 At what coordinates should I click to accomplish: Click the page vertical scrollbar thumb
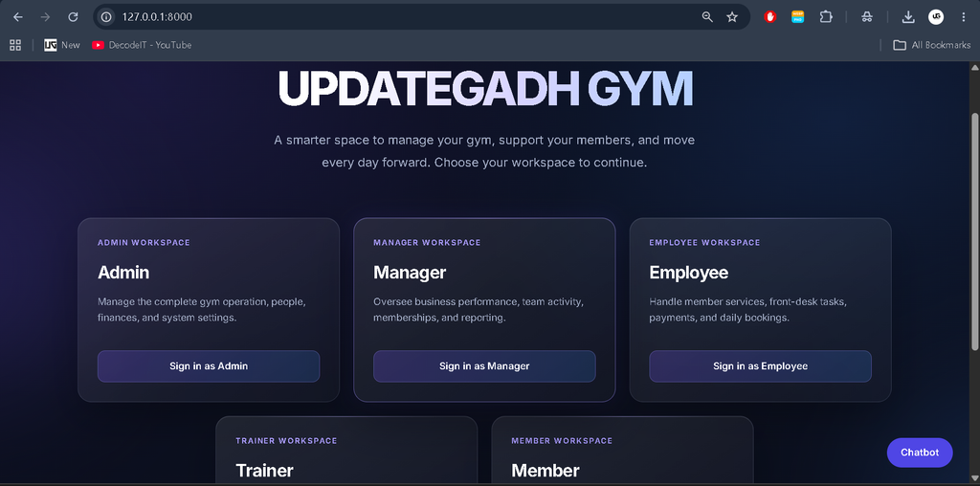974,232
